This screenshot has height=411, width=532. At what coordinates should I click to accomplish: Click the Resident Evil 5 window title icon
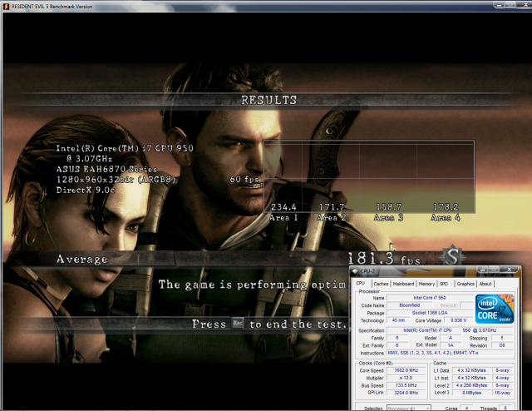tap(6, 7)
